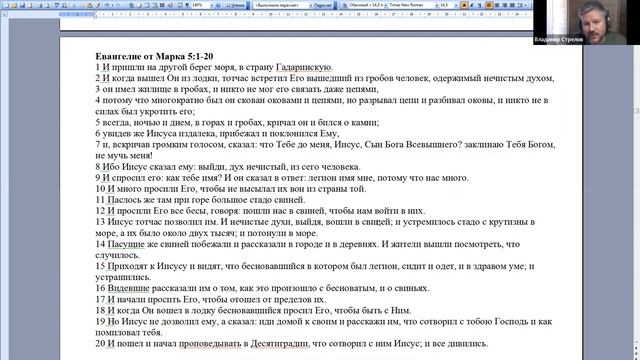The height and width of the screenshot is (360, 640).
Task: Click the word 'Десятиградии' in verse 20
Action: point(279,344)
